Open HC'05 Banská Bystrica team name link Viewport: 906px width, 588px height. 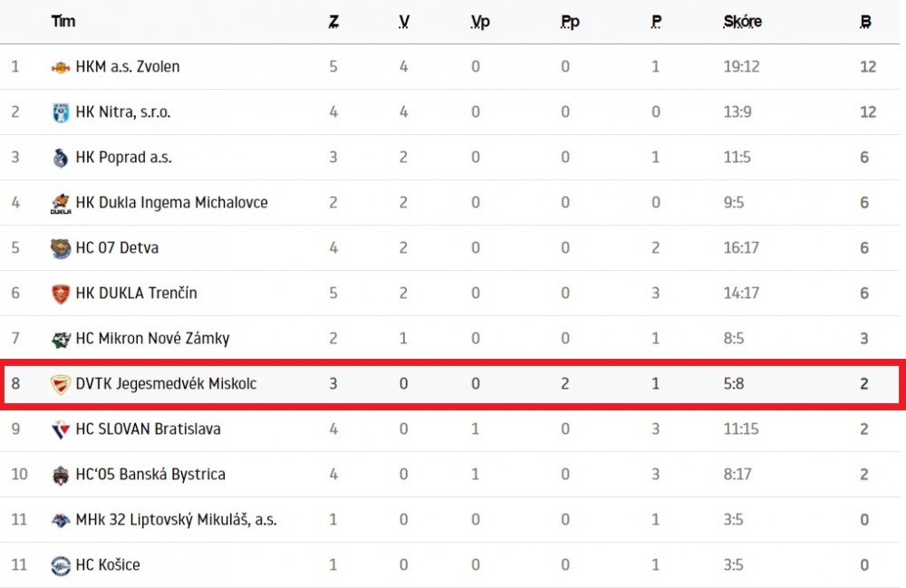click(x=150, y=474)
